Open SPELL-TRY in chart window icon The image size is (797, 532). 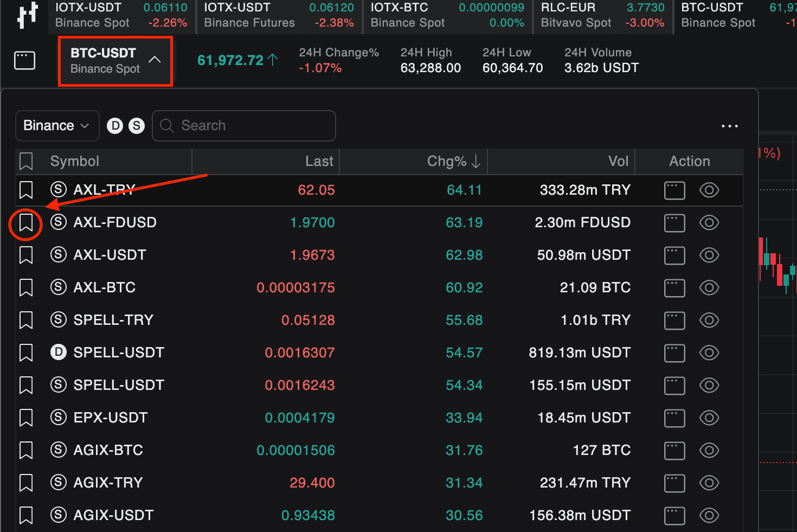pos(674,321)
